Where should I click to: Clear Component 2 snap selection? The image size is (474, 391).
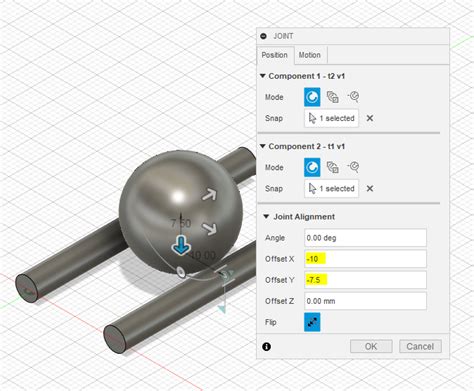pos(370,188)
